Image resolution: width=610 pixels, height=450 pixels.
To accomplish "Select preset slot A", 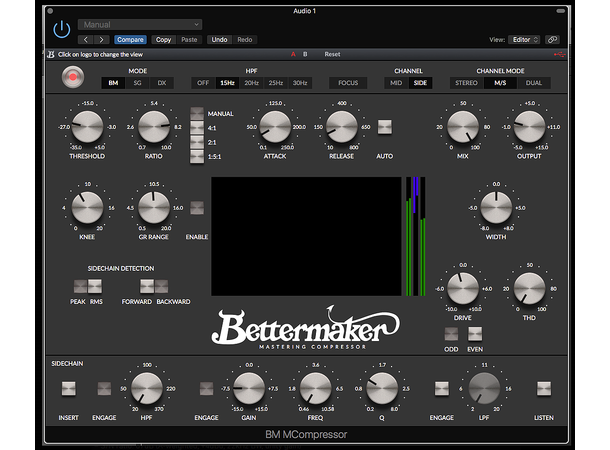I will [293, 54].
